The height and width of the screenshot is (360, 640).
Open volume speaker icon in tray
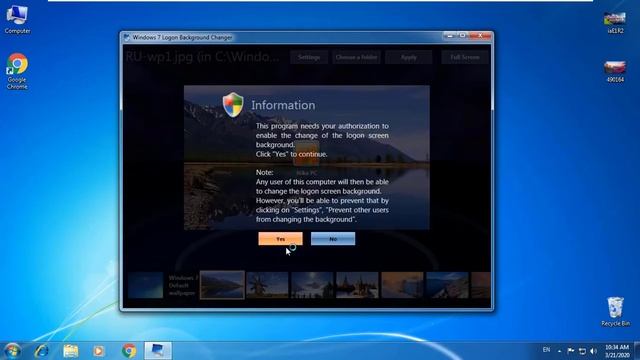[593, 351]
